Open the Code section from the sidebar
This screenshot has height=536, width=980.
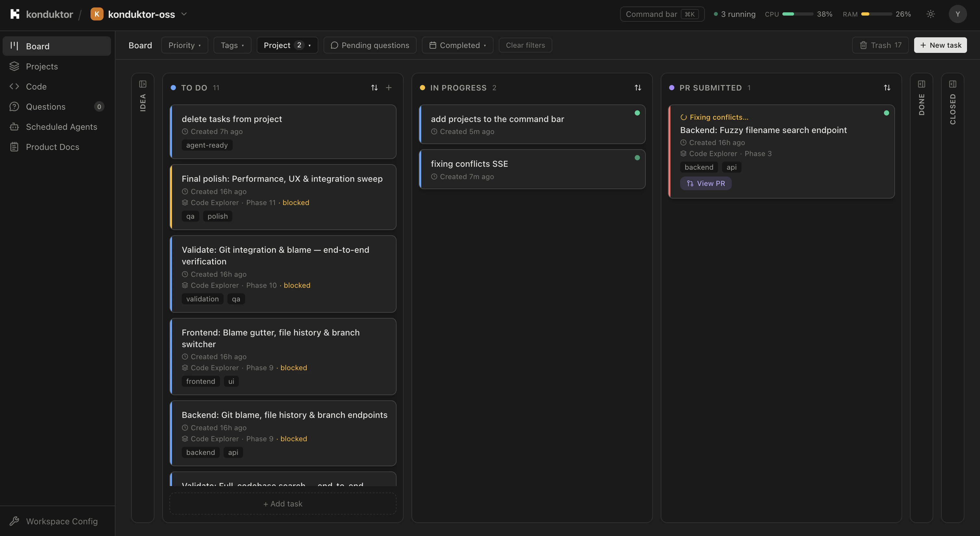pos(36,86)
